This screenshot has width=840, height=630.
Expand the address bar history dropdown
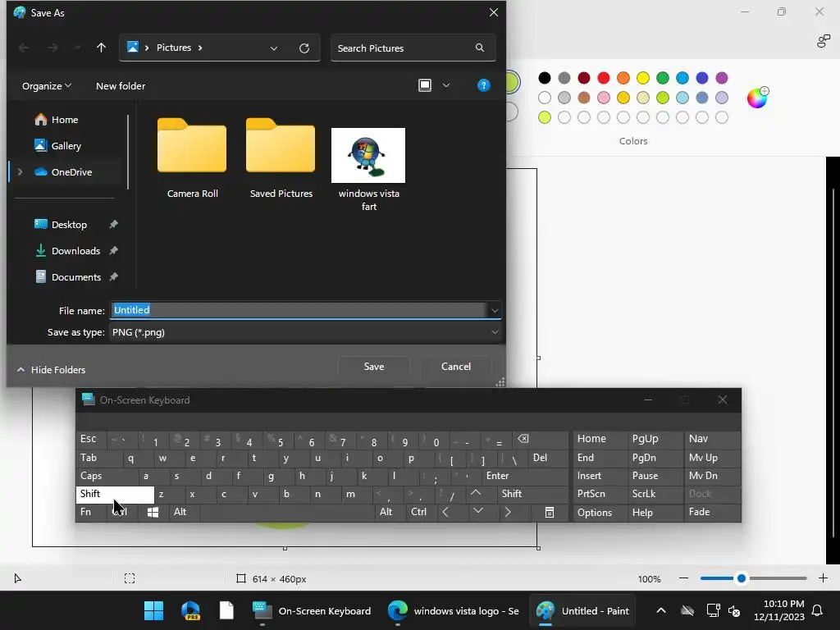(x=274, y=48)
